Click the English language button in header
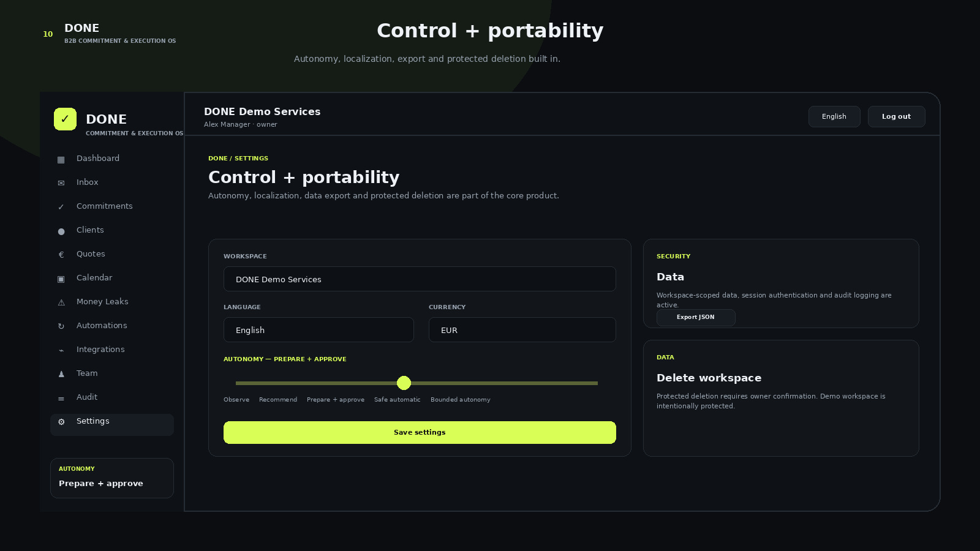 click(834, 116)
